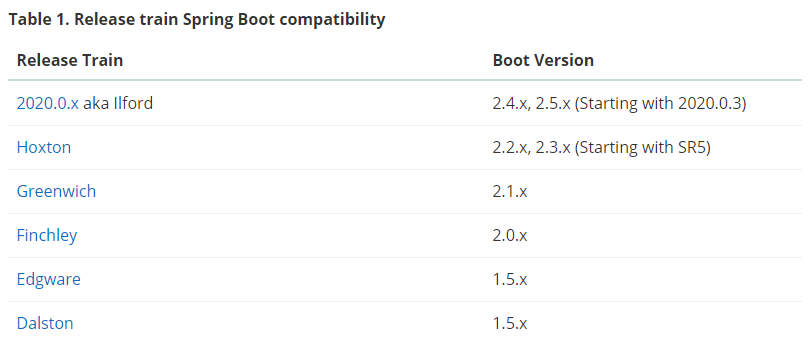The width and height of the screenshot is (810, 362).
Task: Click the 'Starting with 2020.0.3' note
Action: (x=661, y=104)
